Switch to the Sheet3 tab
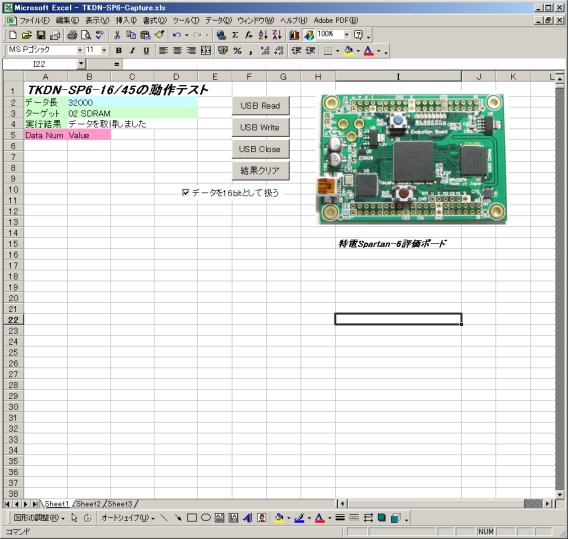This screenshot has width=568, height=539. [x=120, y=504]
